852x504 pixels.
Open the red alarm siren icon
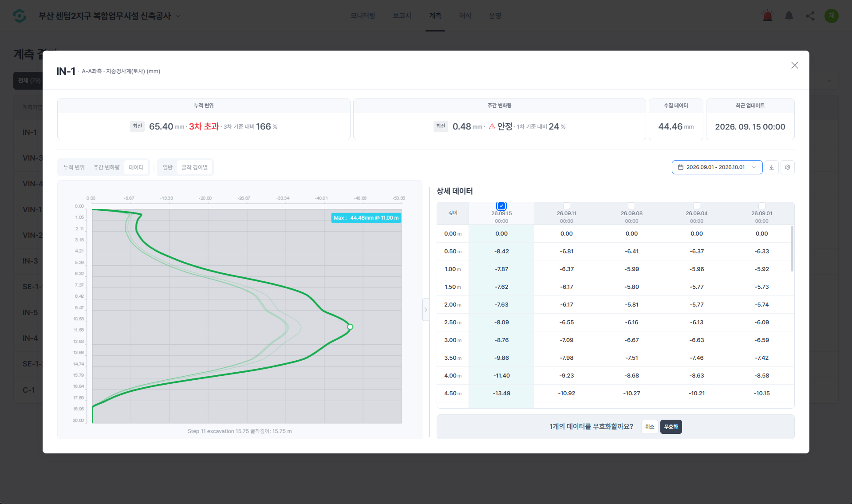pos(767,16)
